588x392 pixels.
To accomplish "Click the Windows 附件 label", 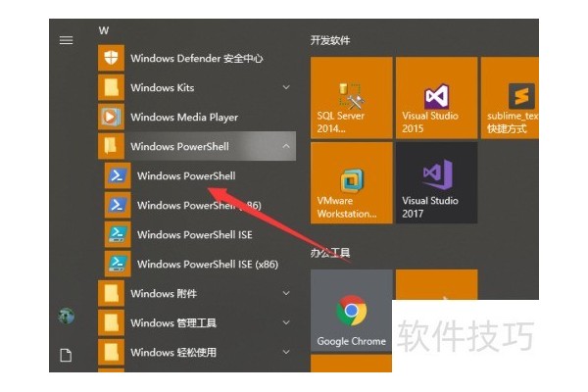I will click(x=164, y=293).
